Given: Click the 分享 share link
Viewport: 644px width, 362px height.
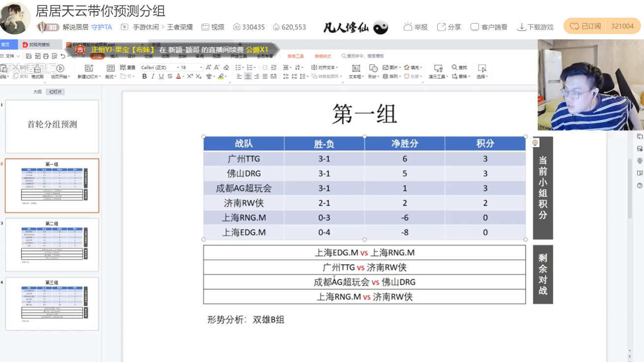Looking at the screenshot, I should (448, 27).
